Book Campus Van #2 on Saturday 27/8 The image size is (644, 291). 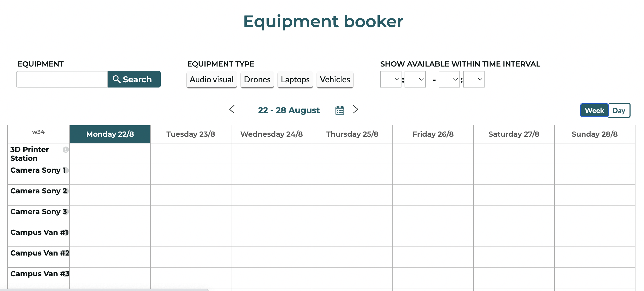514,257
